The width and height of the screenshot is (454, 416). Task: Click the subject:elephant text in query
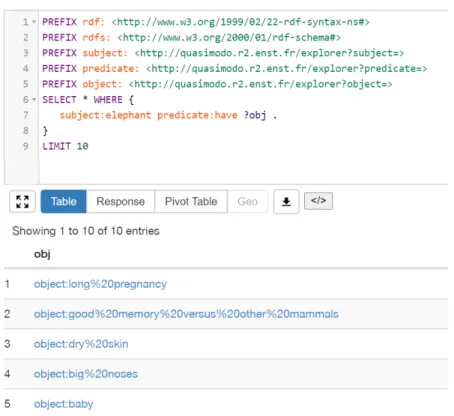pyautogui.click(x=105, y=115)
